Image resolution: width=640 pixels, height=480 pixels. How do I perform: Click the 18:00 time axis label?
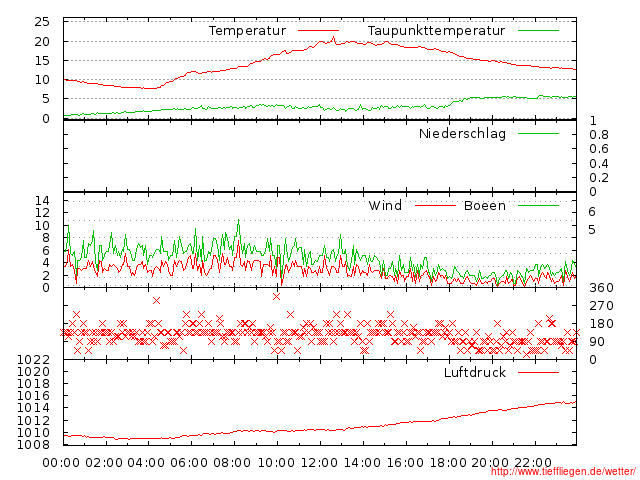click(448, 463)
